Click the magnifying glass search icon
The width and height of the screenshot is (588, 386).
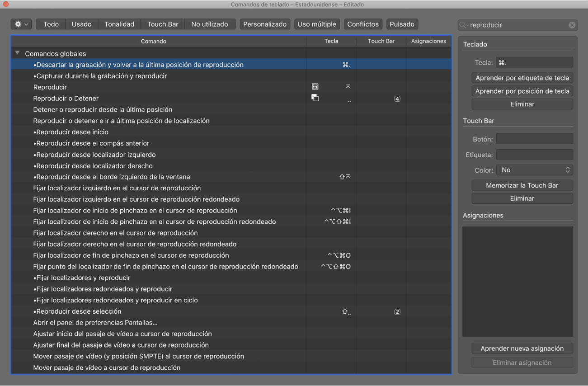click(464, 25)
